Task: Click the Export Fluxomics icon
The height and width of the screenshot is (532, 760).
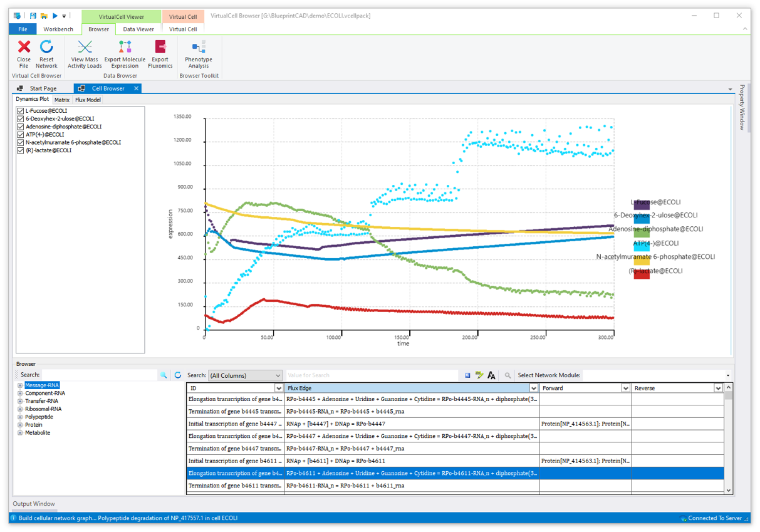Action: [x=160, y=47]
